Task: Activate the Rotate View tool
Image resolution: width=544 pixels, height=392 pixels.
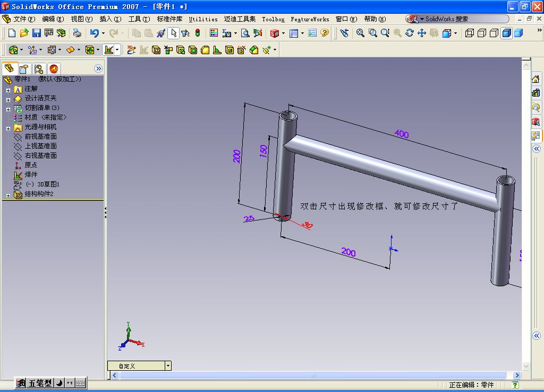Action: (410, 33)
